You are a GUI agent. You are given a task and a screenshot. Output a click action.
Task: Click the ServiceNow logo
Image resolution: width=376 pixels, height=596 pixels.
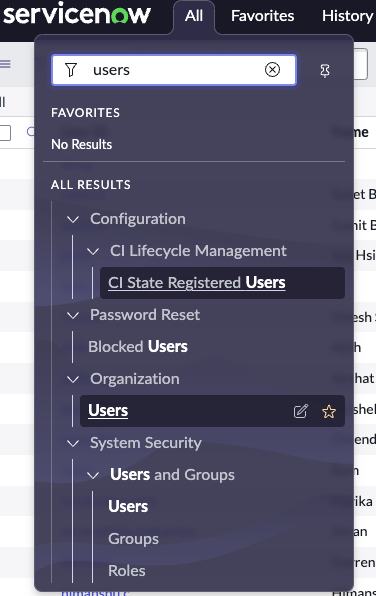(x=76, y=14)
